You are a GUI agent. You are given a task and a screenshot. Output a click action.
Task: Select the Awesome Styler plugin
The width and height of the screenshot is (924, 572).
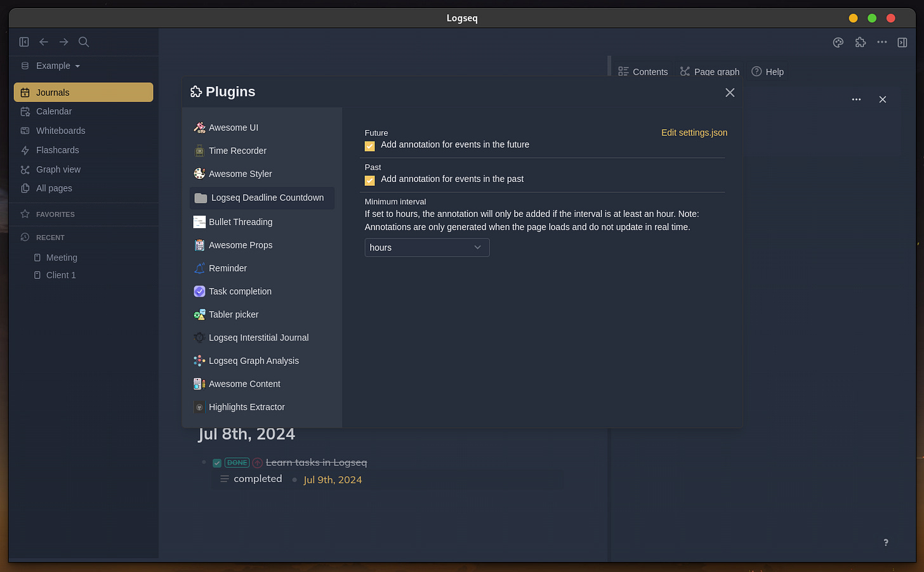(261, 174)
